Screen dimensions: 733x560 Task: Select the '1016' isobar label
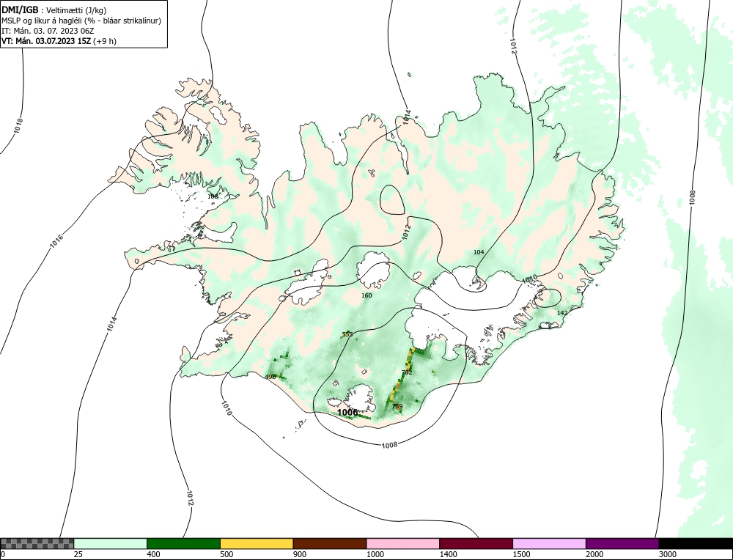(x=56, y=240)
